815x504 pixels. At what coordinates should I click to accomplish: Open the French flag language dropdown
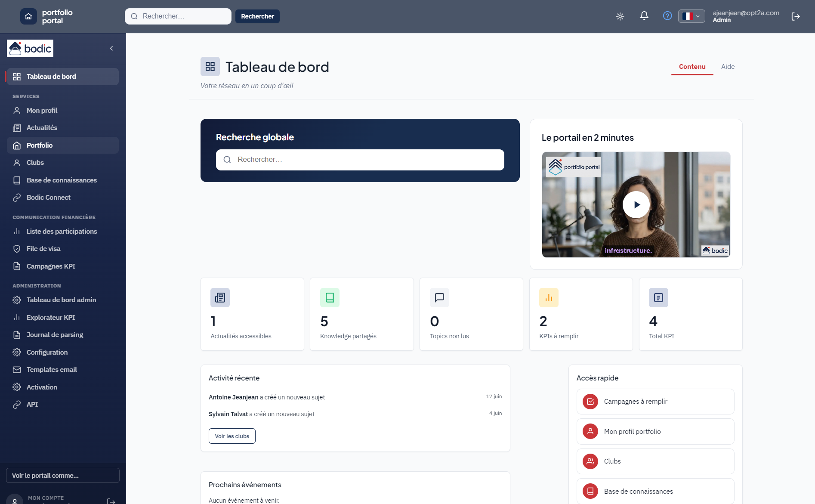pos(692,16)
